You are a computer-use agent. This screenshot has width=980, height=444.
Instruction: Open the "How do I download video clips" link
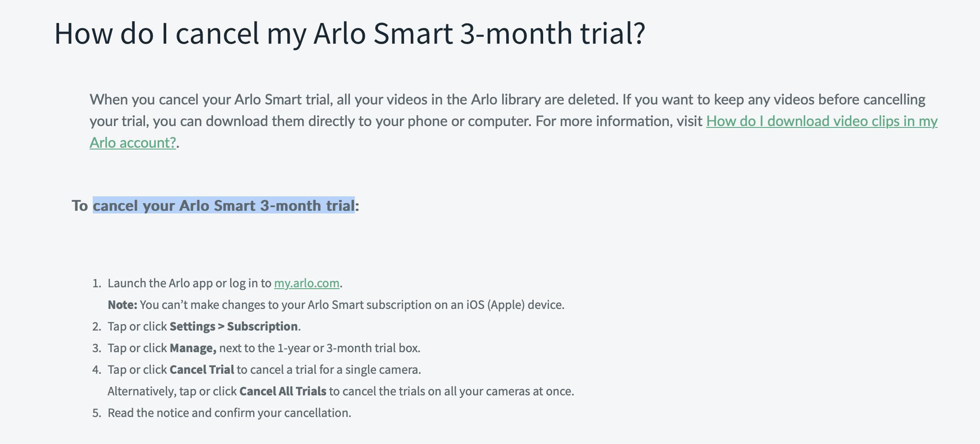821,121
